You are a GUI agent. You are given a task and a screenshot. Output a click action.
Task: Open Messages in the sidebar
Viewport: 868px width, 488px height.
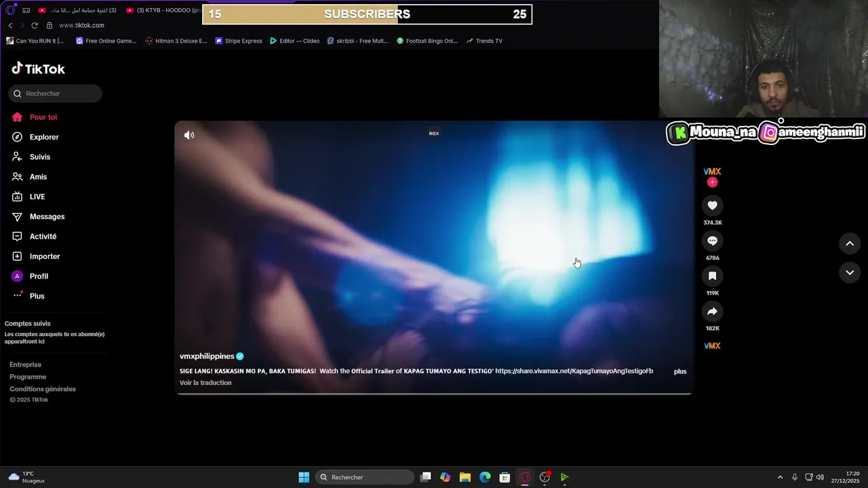pyautogui.click(x=38, y=216)
